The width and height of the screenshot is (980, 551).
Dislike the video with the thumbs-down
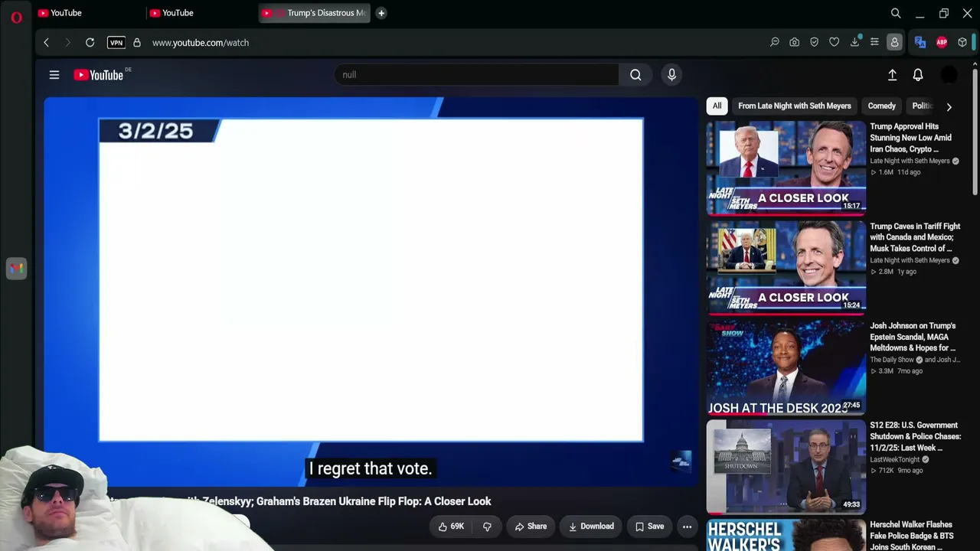[x=486, y=527]
